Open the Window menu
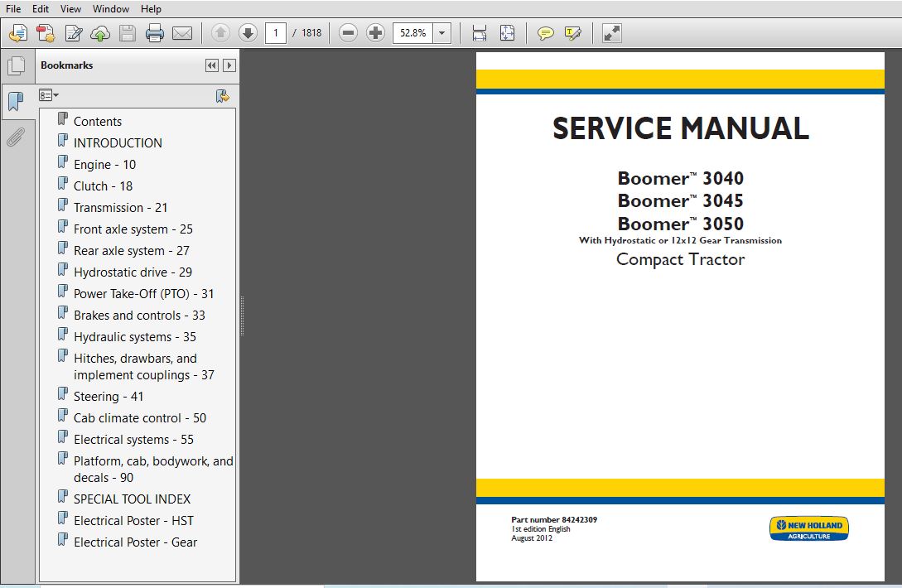The image size is (902, 588). [x=111, y=8]
